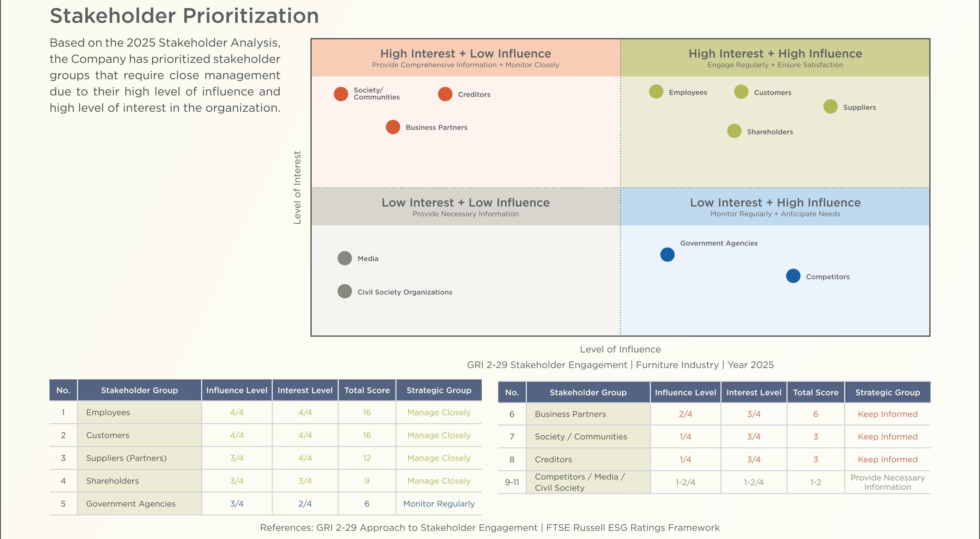The image size is (980, 539).
Task: Click the green Employees dot
Action: pos(656,92)
